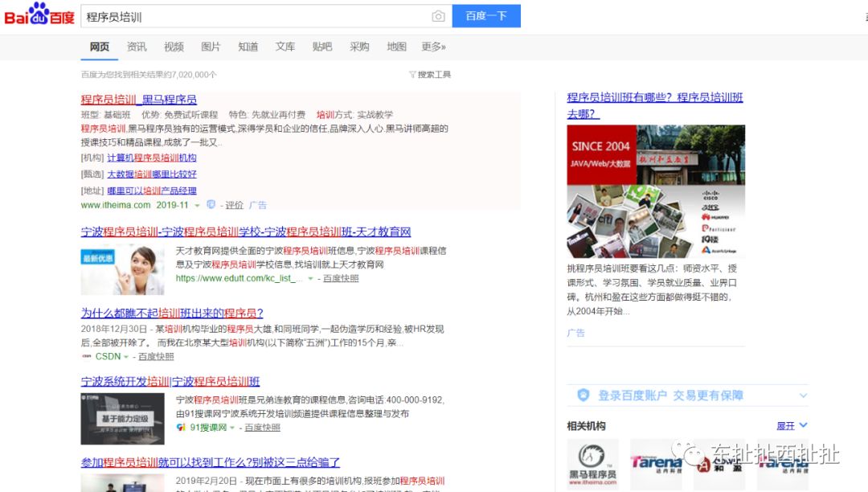Open 大数据培训哪里比较好 sublink
The image size is (868, 492).
tap(152, 174)
